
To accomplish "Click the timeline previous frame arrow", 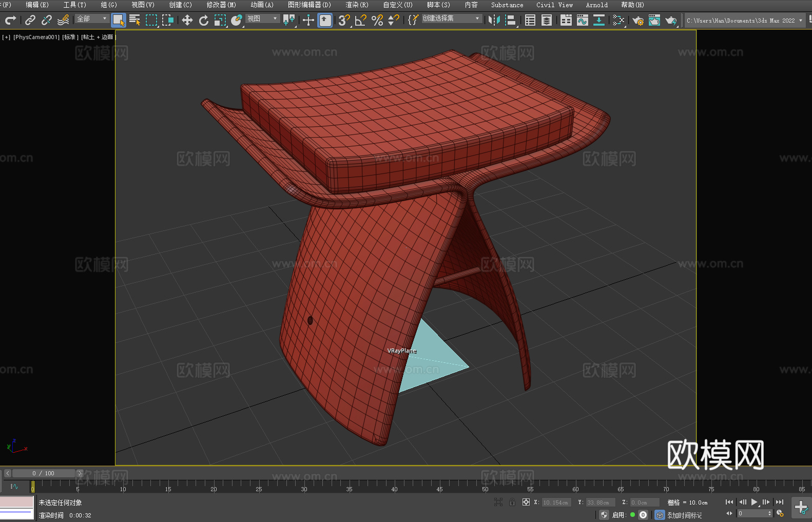I will [x=7, y=473].
